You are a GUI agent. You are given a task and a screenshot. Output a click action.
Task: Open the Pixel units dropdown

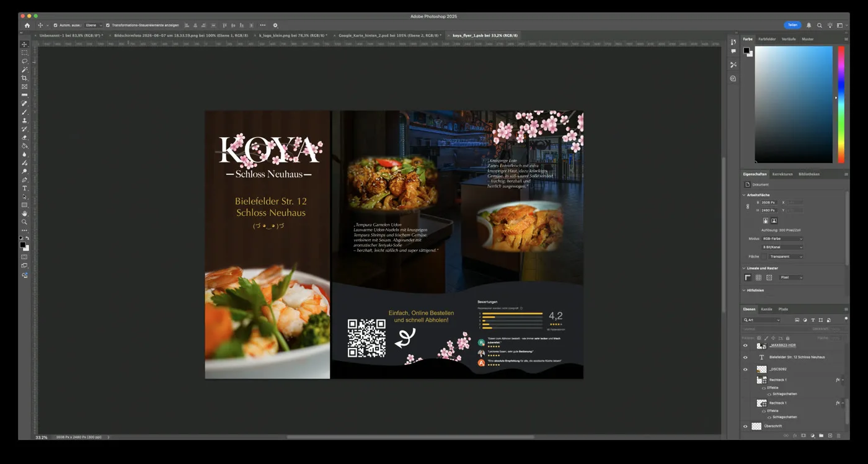pyautogui.click(x=792, y=277)
